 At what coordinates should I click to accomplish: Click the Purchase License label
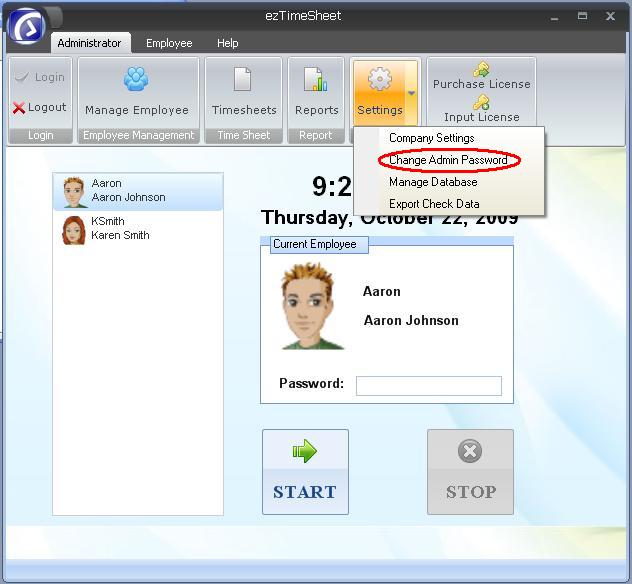[x=482, y=84]
